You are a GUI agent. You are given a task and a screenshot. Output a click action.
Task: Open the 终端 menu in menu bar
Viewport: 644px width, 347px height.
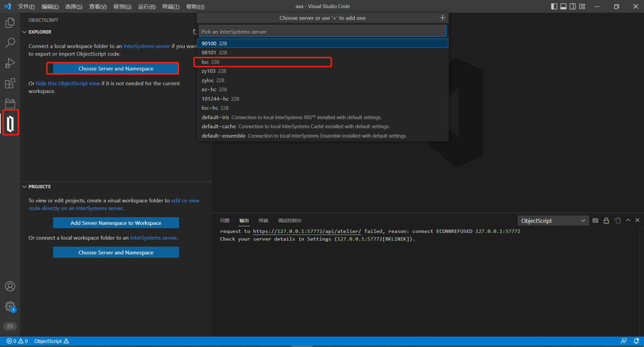[171, 6]
